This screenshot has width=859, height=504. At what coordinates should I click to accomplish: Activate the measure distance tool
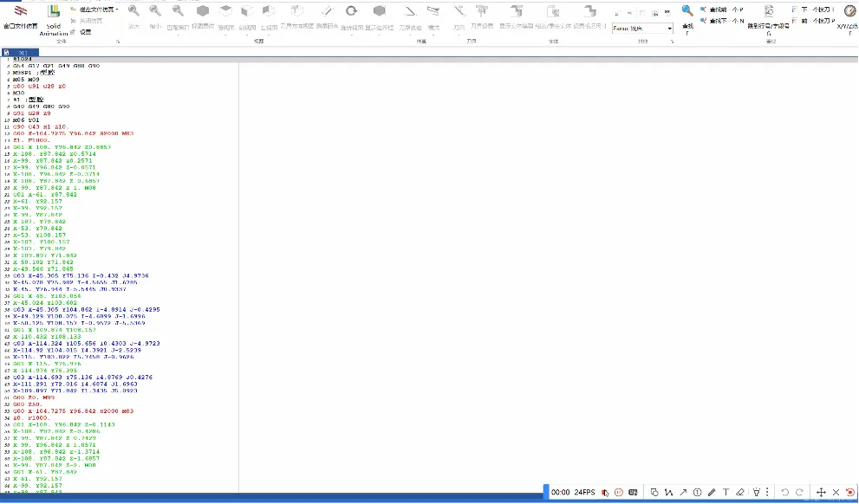click(327, 10)
